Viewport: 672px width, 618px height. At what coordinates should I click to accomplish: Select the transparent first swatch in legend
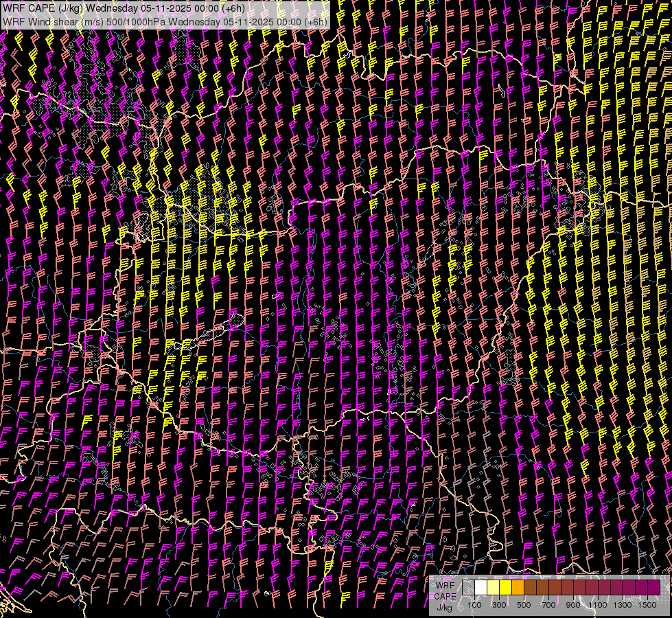coord(469,587)
